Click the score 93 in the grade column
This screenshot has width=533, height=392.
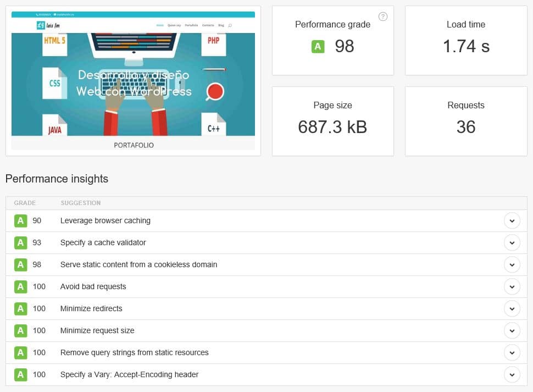tap(37, 242)
